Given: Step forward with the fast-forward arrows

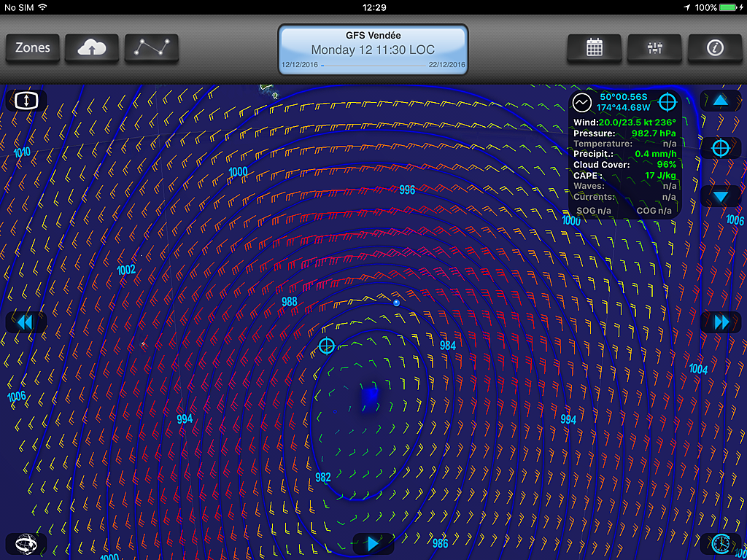Looking at the screenshot, I should 721,322.
